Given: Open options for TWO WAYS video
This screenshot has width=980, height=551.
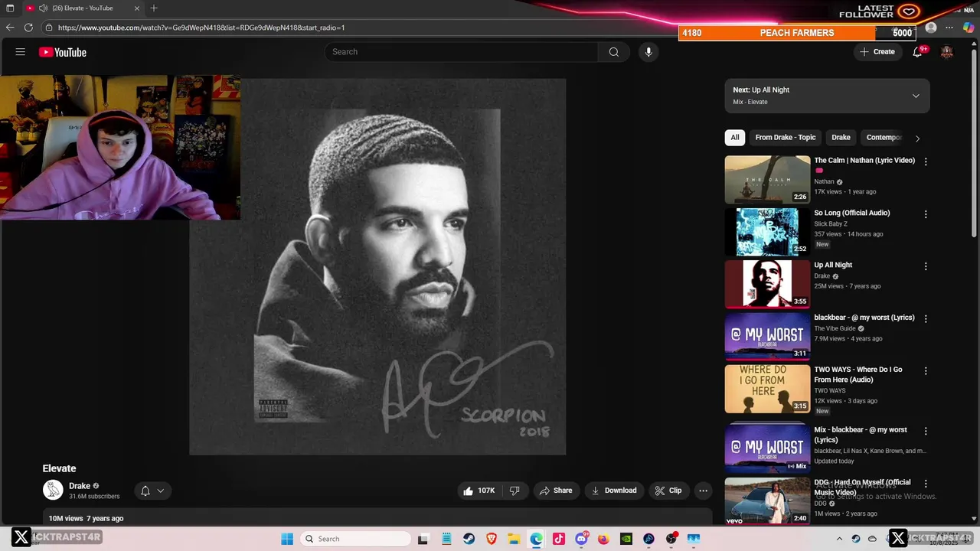Looking at the screenshot, I should point(926,370).
